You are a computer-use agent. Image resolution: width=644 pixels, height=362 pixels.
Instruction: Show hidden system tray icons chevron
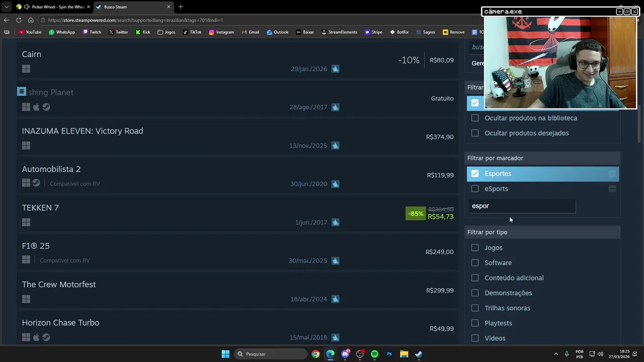pos(556,354)
